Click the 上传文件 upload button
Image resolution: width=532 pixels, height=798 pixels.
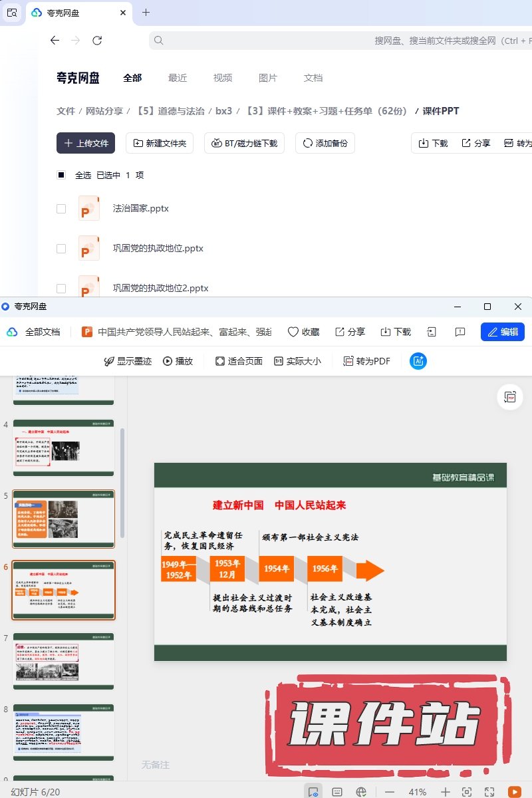click(x=86, y=143)
